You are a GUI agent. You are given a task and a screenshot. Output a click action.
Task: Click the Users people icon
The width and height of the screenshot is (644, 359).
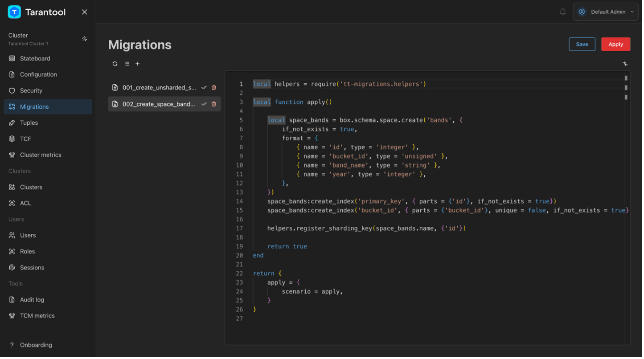tap(12, 236)
